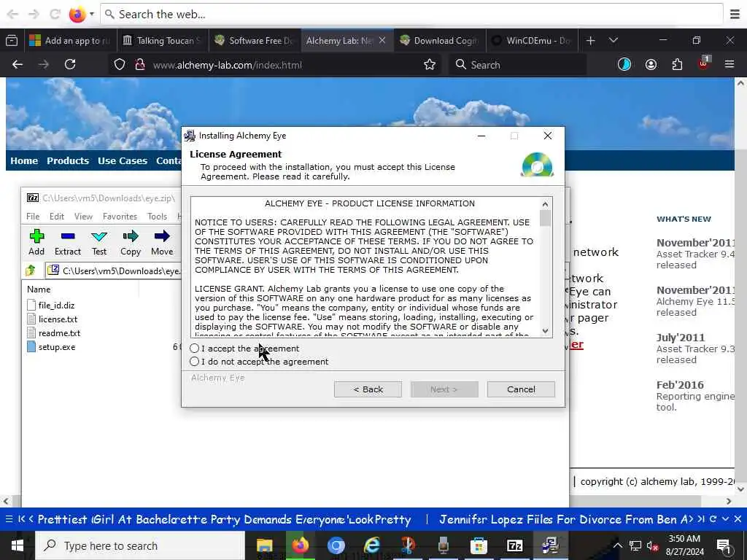Click the 7-Zip path address field

click(x=115, y=271)
